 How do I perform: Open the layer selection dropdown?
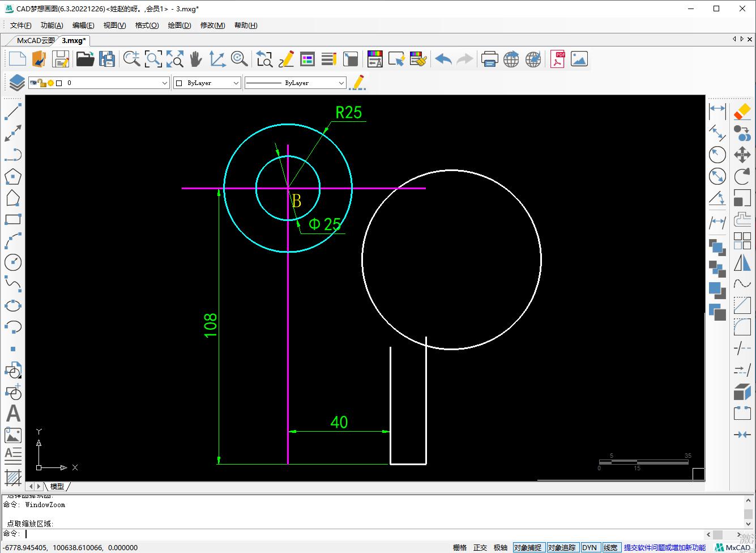[164, 83]
